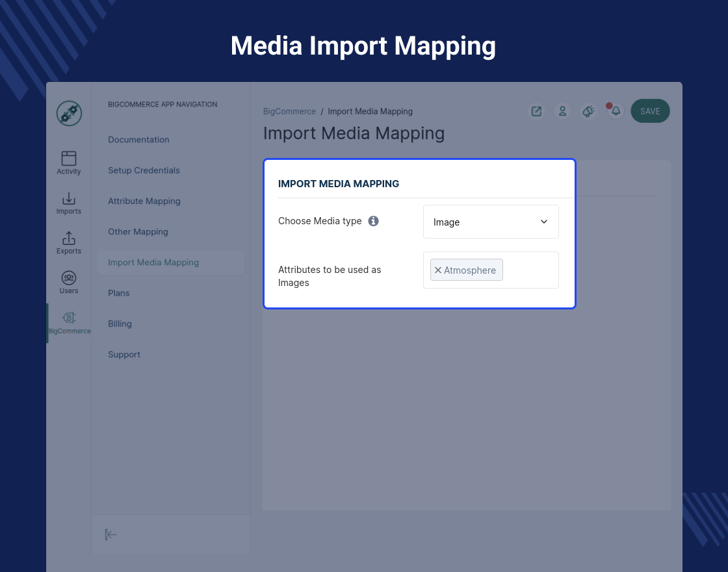Click the Import Media Mapping page title
Screen dimensions: 728x572
tap(354, 133)
